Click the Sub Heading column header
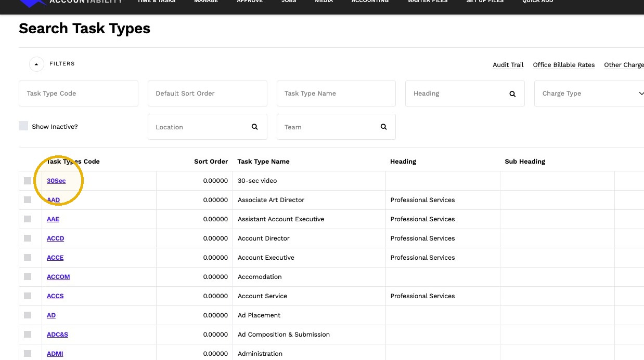Image resolution: width=644 pixels, height=360 pixels. 525,162
